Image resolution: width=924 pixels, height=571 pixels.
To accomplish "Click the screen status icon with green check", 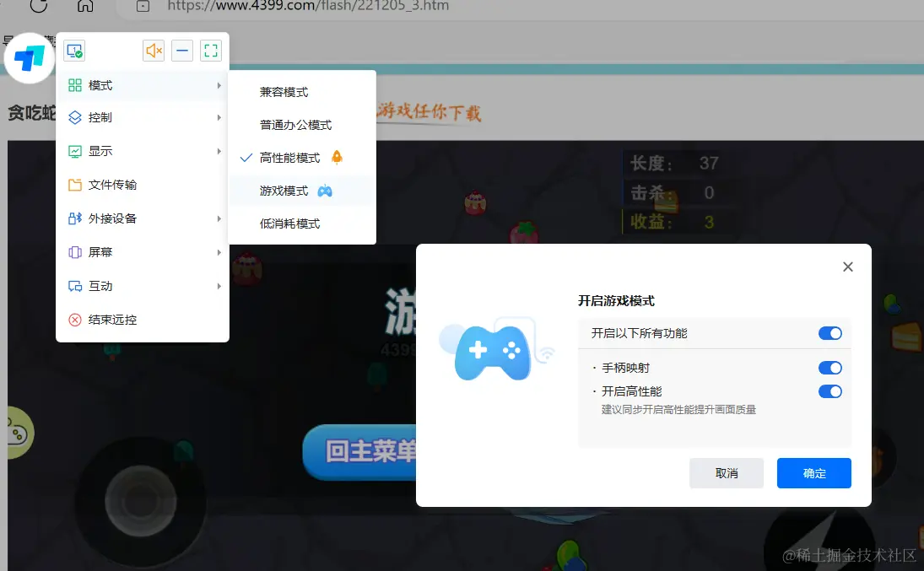I will coord(74,51).
